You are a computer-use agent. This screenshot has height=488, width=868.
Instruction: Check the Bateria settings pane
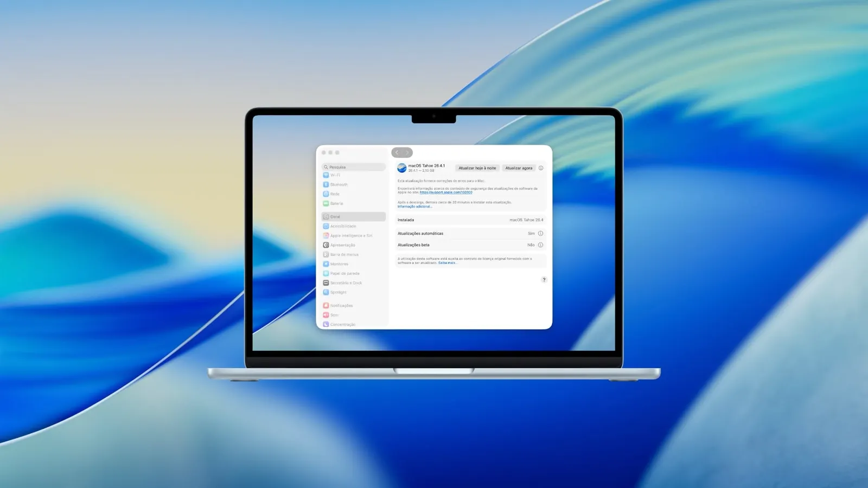click(x=336, y=203)
